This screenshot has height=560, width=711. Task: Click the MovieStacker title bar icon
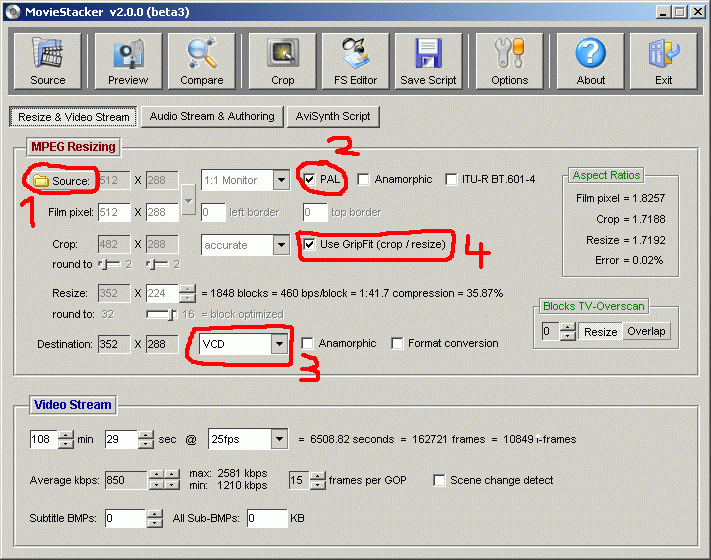[12, 11]
